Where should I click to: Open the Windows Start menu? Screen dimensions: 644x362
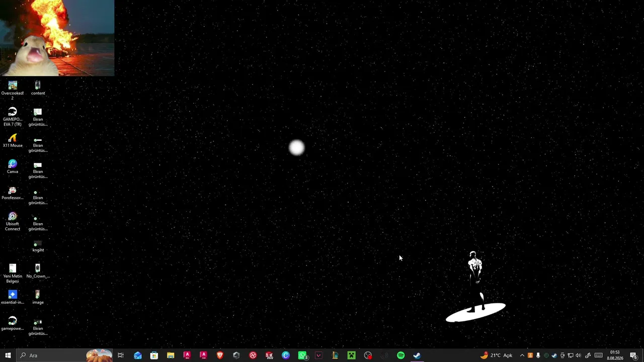coord(8,355)
